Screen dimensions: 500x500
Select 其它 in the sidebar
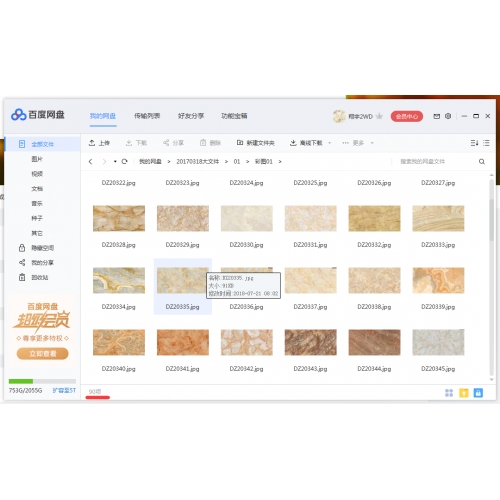pyautogui.click(x=37, y=233)
